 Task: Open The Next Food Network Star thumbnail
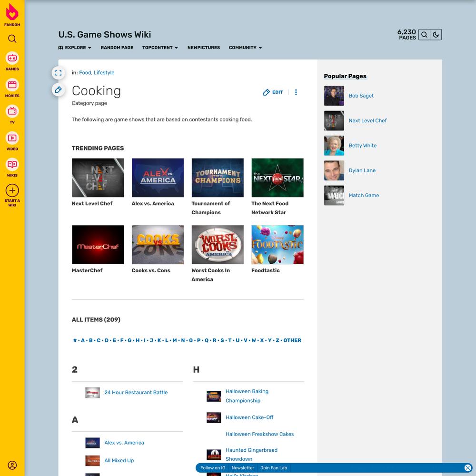point(278,178)
